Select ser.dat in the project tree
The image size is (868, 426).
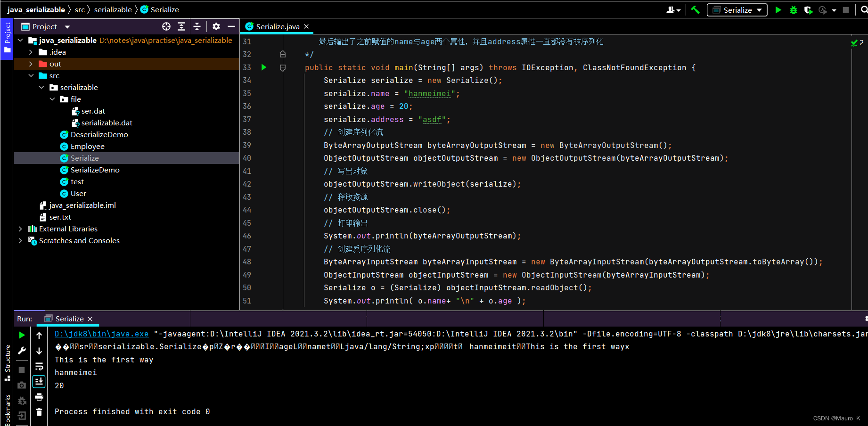click(93, 111)
